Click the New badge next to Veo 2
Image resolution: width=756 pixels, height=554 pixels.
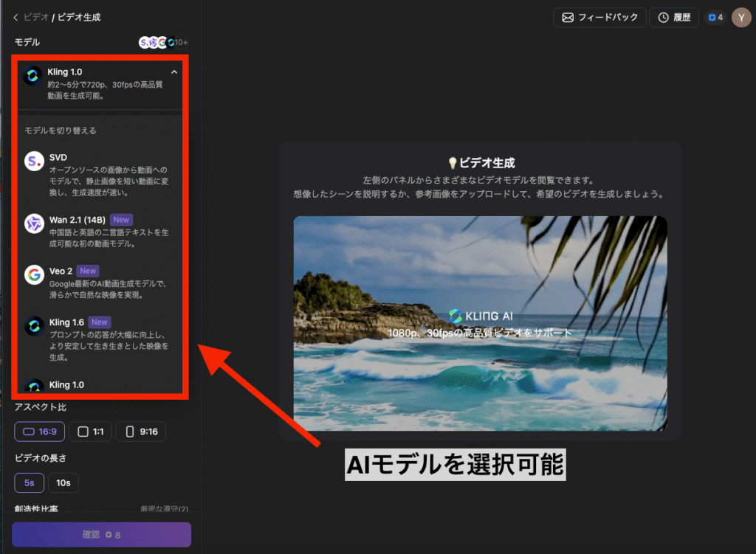[x=88, y=271]
